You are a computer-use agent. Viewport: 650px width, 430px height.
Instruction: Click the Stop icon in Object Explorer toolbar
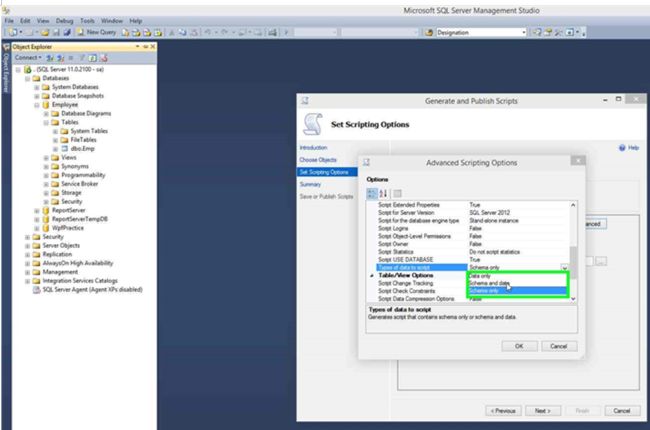point(71,58)
